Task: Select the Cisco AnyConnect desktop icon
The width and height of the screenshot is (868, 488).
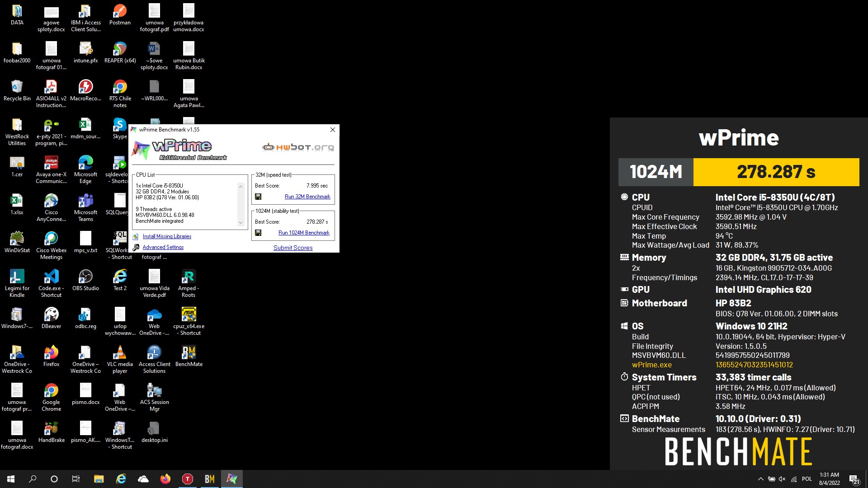Action: click(x=51, y=208)
